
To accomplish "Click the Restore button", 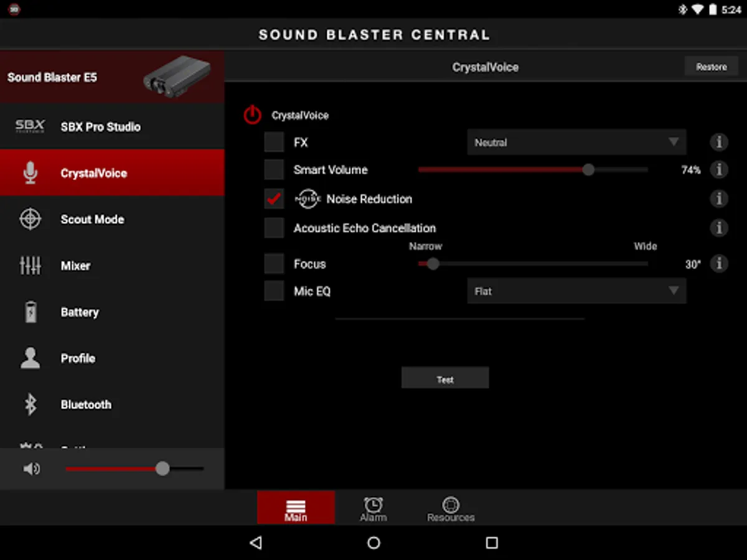I will coord(712,67).
